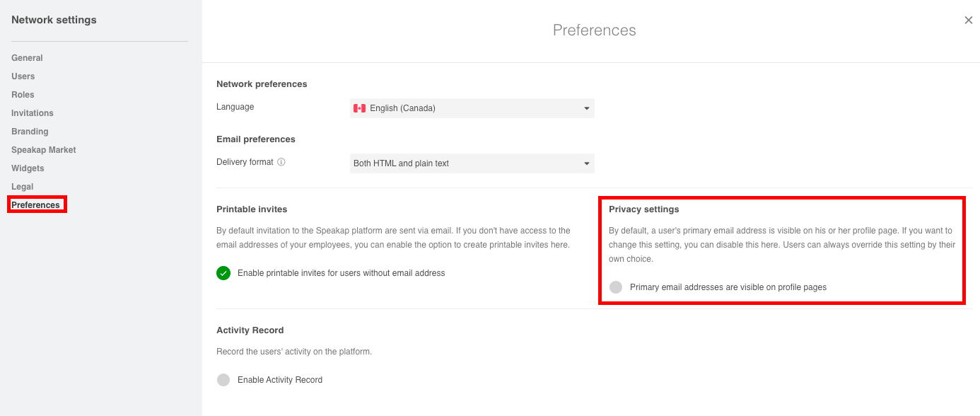Open the Users section

(23, 76)
